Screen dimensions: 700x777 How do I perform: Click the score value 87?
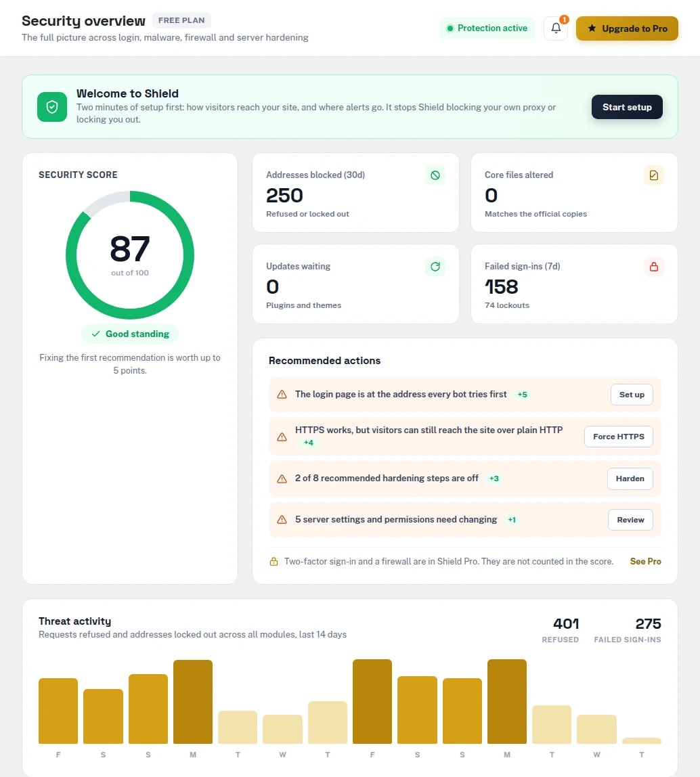pyautogui.click(x=130, y=249)
